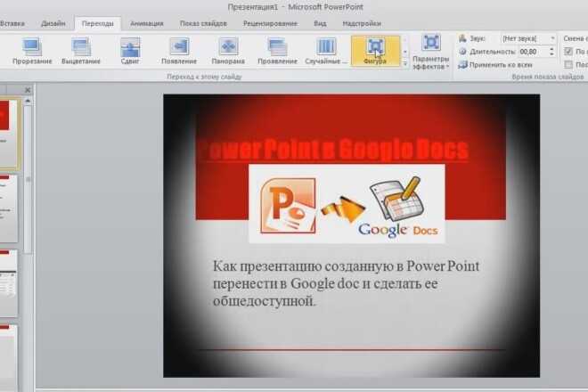Toggle the second unchecked checkbox under Смена слайда
Viewport: 588px width, 392px height.
(568, 64)
